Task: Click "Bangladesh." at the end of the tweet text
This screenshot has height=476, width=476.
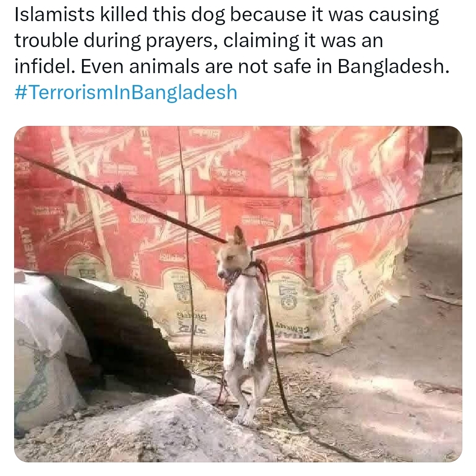Action: [394, 66]
